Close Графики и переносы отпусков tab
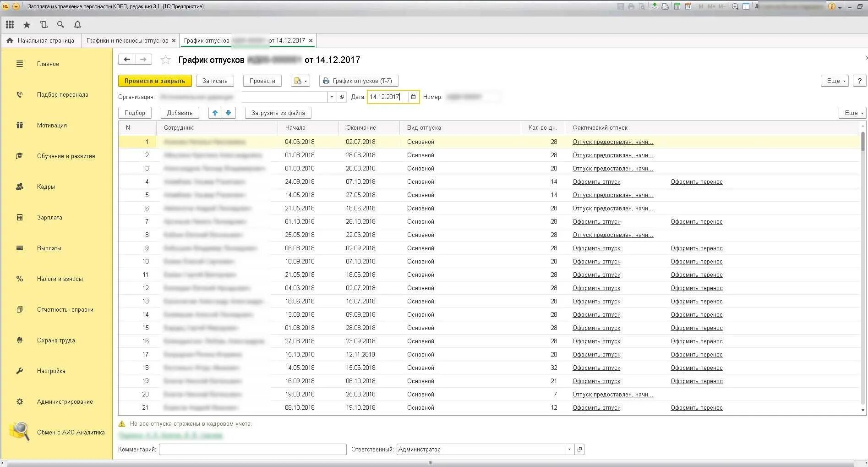 pos(174,41)
